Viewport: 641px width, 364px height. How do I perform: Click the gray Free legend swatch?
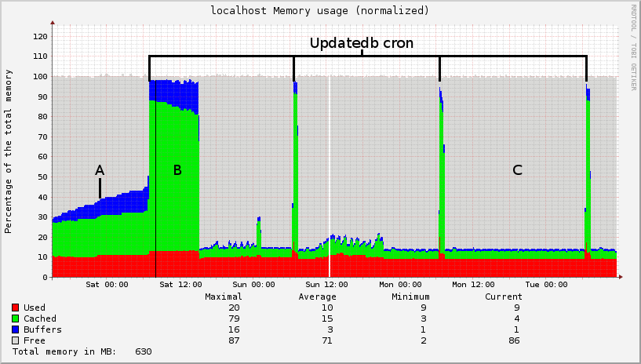pos(16,341)
